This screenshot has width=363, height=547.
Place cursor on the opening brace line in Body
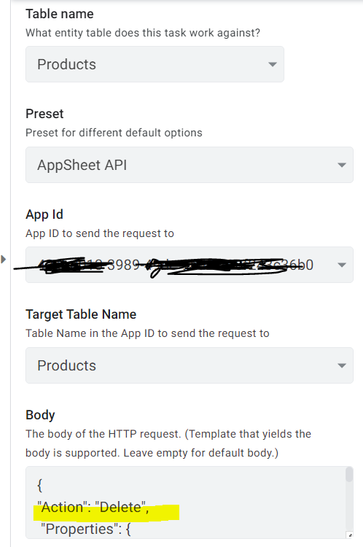[x=40, y=485]
